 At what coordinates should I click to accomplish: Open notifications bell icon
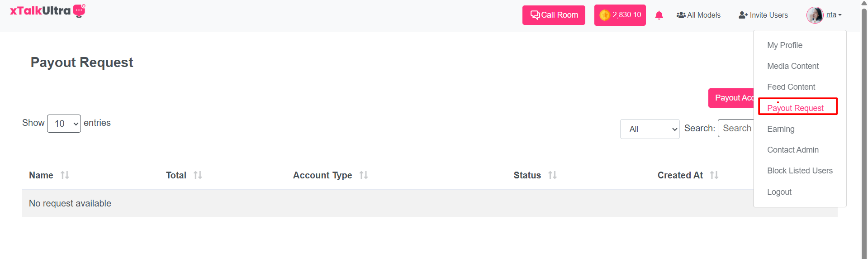659,15
